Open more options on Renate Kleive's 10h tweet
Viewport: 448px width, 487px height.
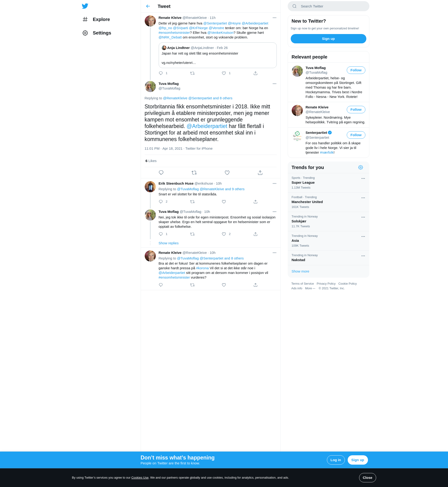pos(274,253)
